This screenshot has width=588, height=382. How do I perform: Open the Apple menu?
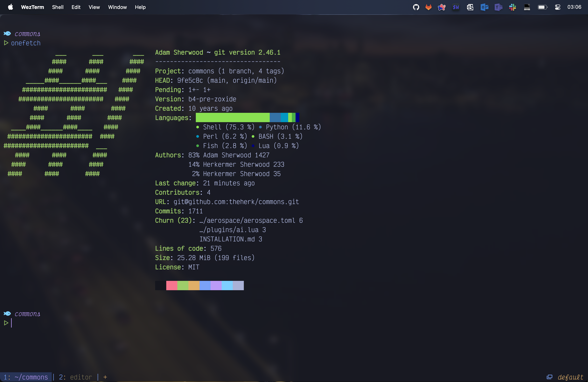[10, 7]
